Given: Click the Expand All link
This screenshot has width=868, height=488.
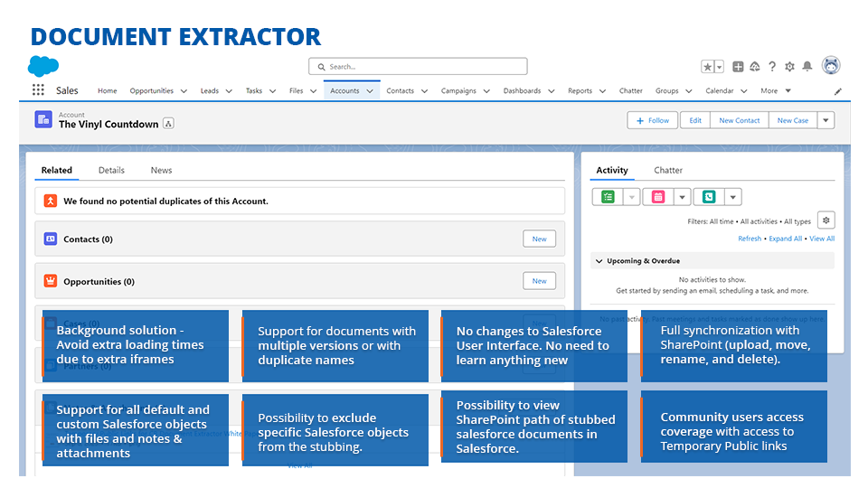Looking at the screenshot, I should click(785, 239).
